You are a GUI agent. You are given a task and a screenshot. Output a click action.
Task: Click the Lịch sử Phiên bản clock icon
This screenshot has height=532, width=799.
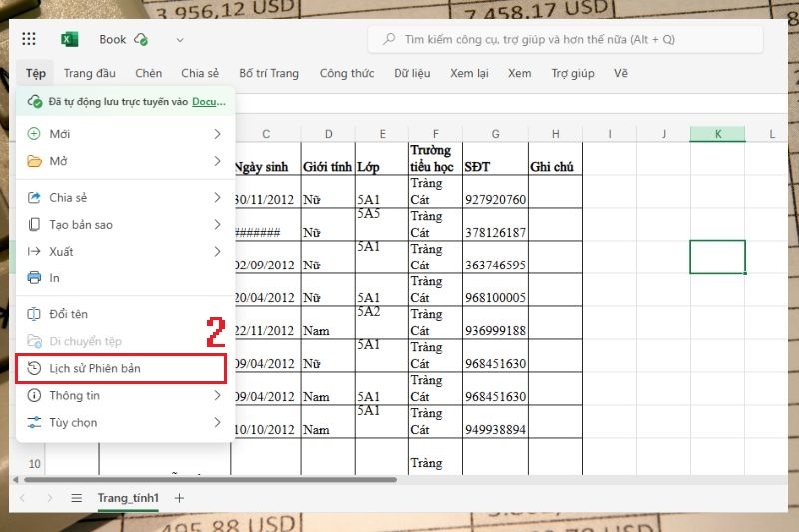coord(34,368)
